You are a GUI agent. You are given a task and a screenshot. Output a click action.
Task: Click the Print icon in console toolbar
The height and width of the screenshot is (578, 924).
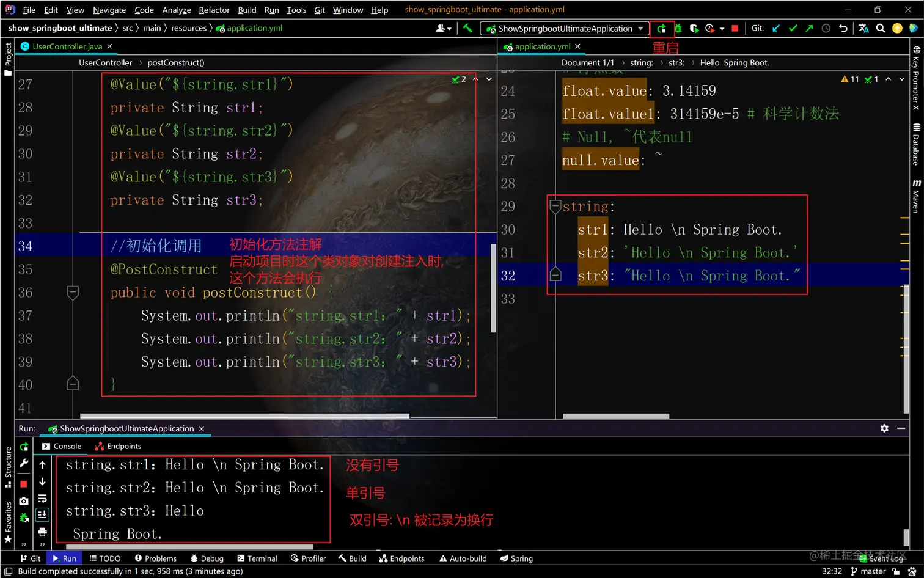42,532
